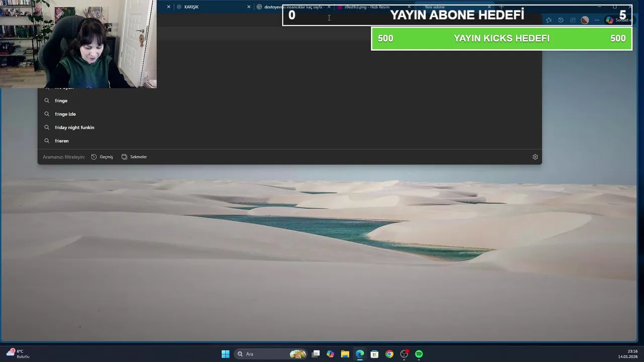Filter search by Geçmiş (history)

click(102, 157)
